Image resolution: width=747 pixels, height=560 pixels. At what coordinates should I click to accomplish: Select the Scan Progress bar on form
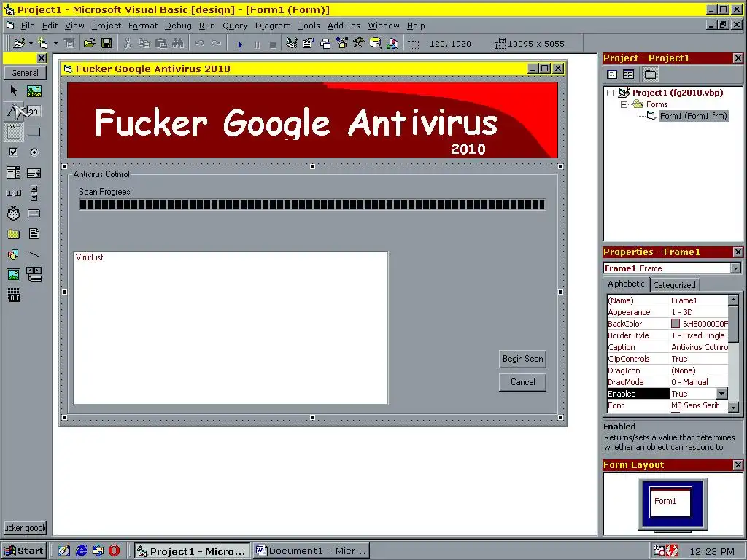(312, 205)
